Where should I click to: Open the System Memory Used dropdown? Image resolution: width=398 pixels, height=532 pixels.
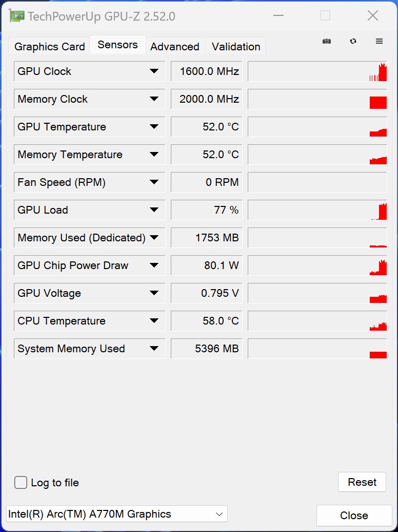[x=154, y=349]
